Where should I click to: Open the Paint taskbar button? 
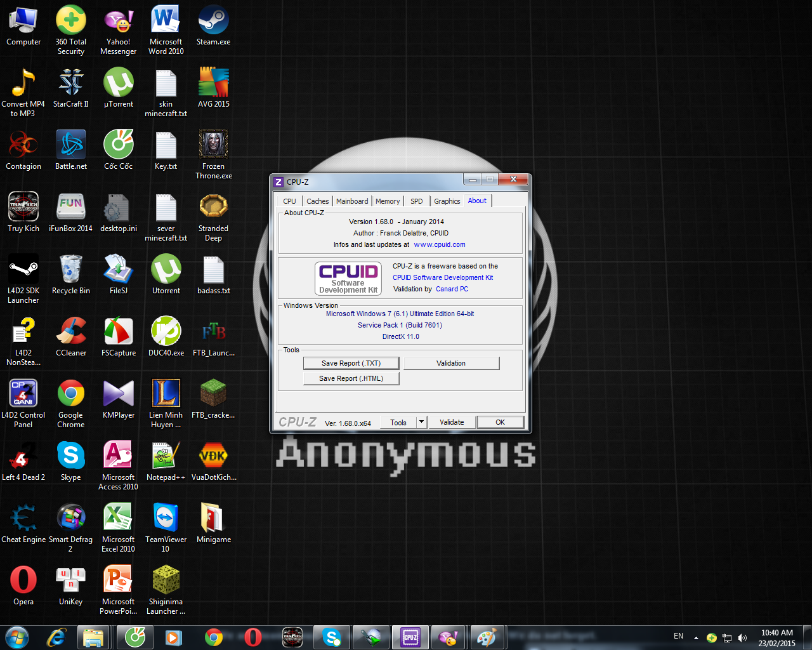coord(487,637)
